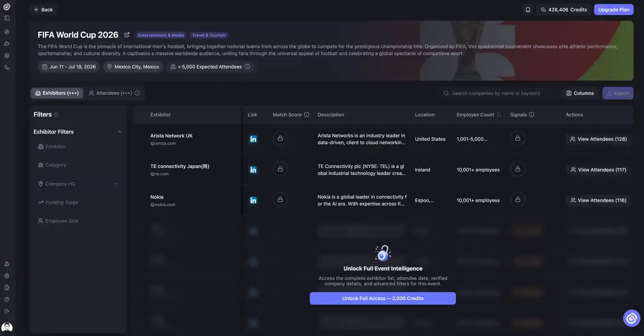Open the help question mark sidebar icon

click(x=7, y=299)
